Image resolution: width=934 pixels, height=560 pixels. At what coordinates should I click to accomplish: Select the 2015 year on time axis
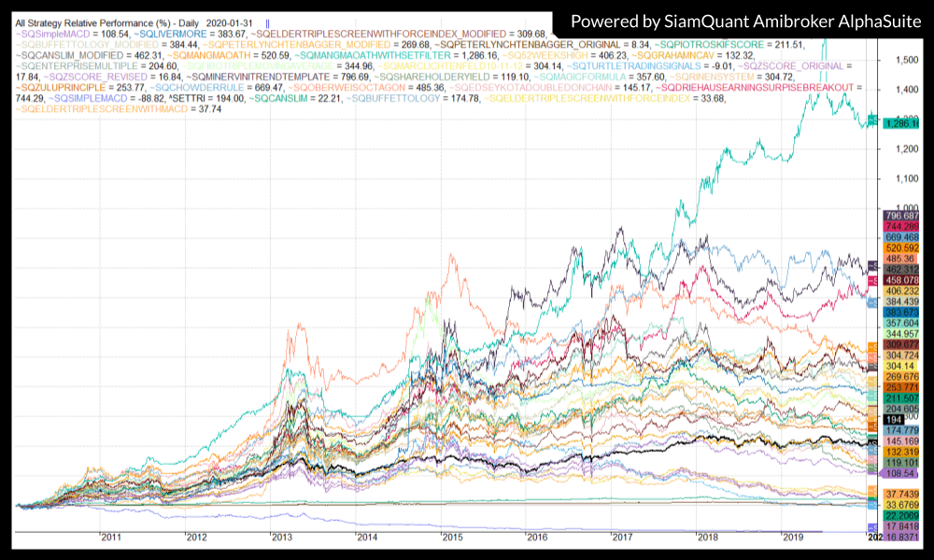(x=452, y=539)
